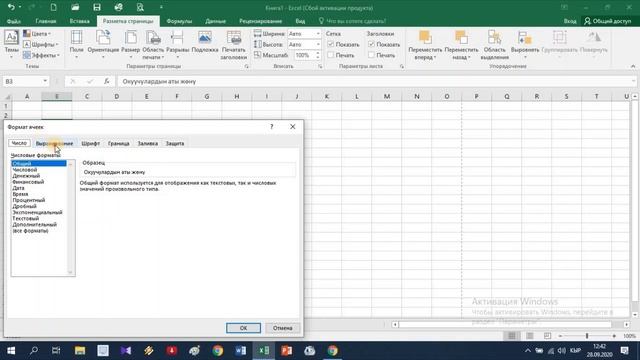This screenshot has height=360, width=640.
Task: Click Переместить вперед bring forward icon
Action: click(x=425, y=38)
